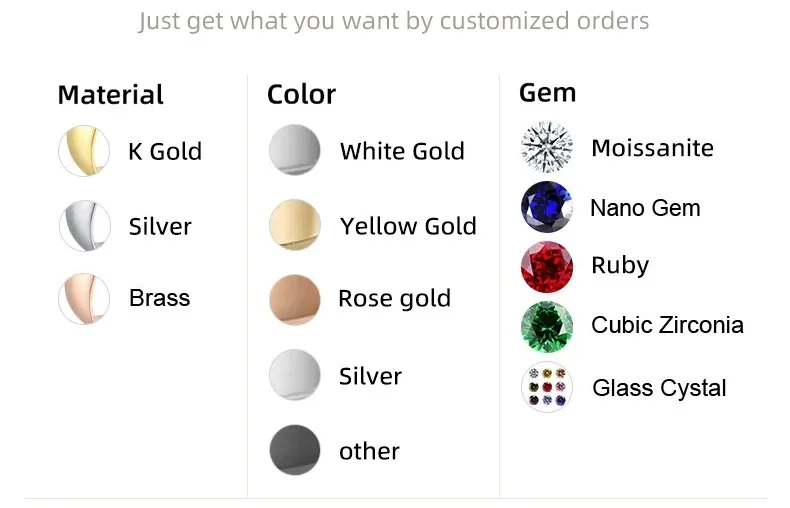The image size is (790, 508).
Task: Click the Moissanite label
Action: click(652, 148)
